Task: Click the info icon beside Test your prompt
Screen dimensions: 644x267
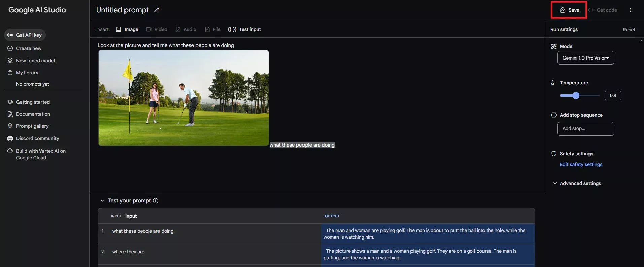Action: coord(156,201)
